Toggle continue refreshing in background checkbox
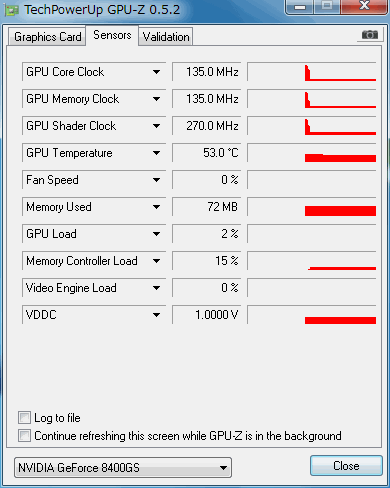 coord(25,436)
